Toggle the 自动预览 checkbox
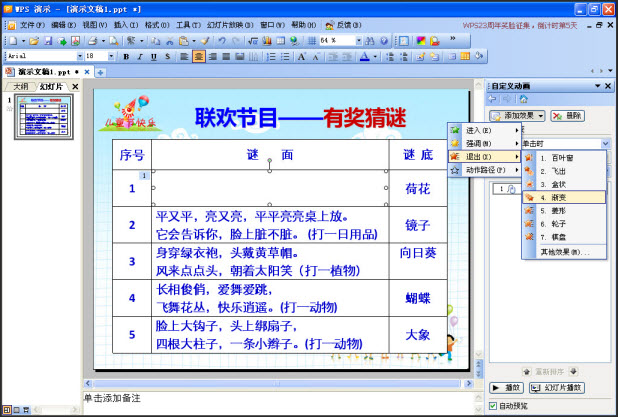The height and width of the screenshot is (417, 618). 493,406
